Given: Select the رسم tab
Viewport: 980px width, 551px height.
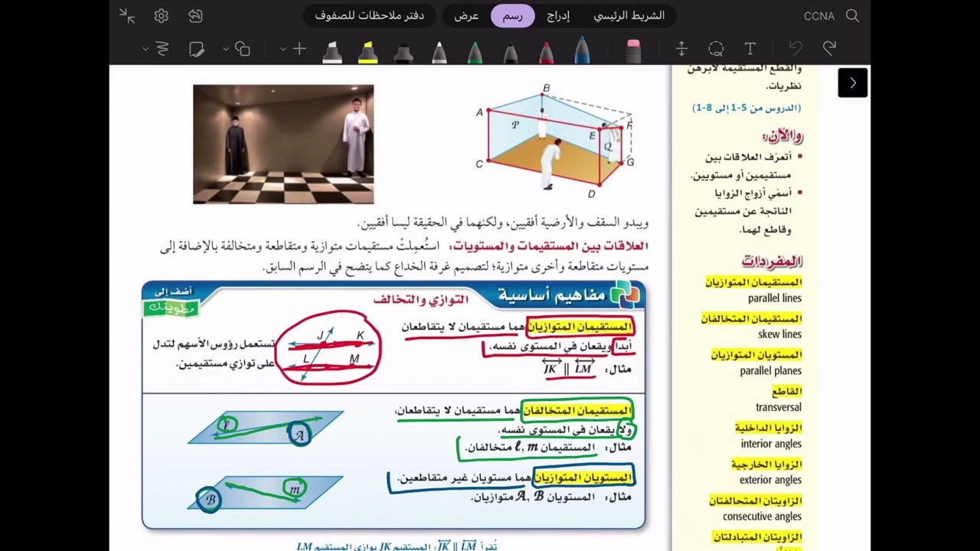Looking at the screenshot, I should (x=512, y=15).
